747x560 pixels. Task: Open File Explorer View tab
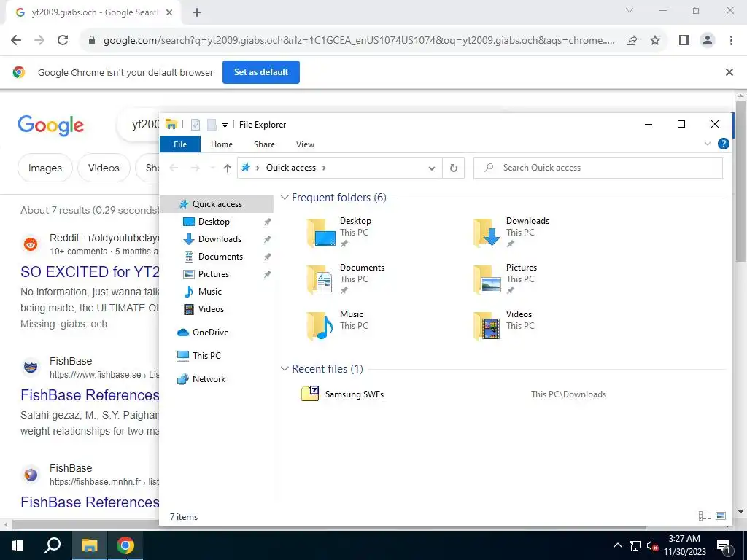[x=305, y=144]
